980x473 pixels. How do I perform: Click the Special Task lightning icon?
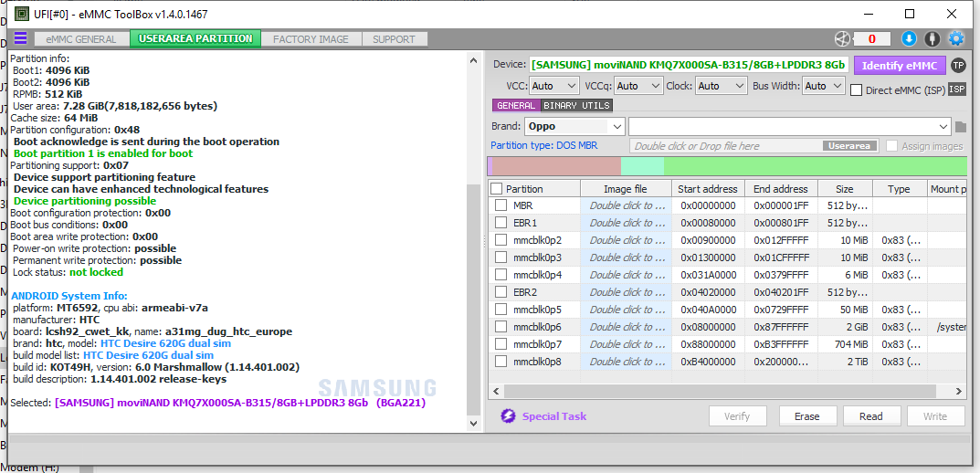(x=508, y=416)
